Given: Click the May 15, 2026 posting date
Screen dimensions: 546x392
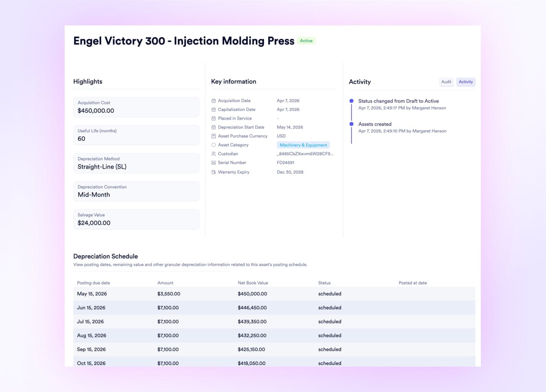Looking at the screenshot, I should [x=92, y=294].
